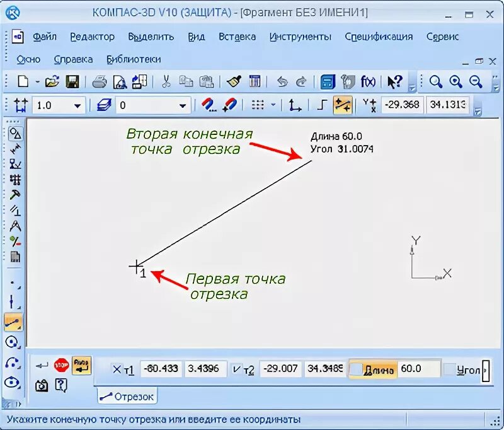Image resolution: width=504 pixels, height=430 pixels.
Task: Create a new document with New icon
Action: point(23,82)
